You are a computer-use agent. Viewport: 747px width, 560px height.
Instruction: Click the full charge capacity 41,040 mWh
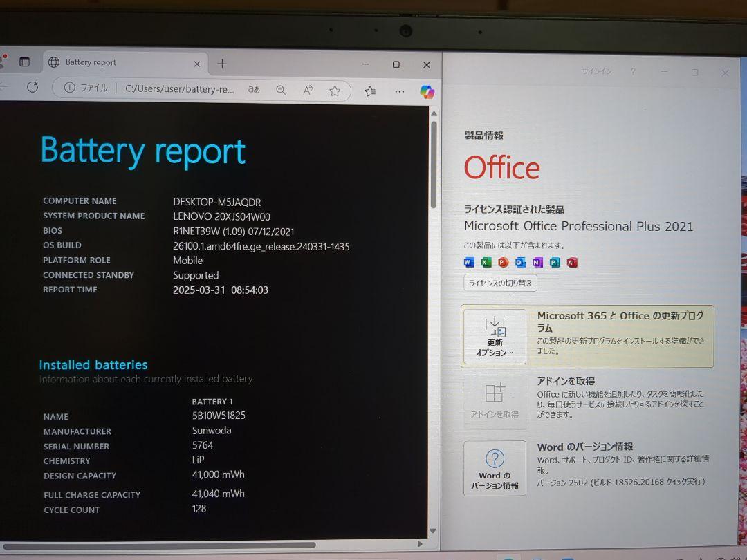(x=218, y=494)
